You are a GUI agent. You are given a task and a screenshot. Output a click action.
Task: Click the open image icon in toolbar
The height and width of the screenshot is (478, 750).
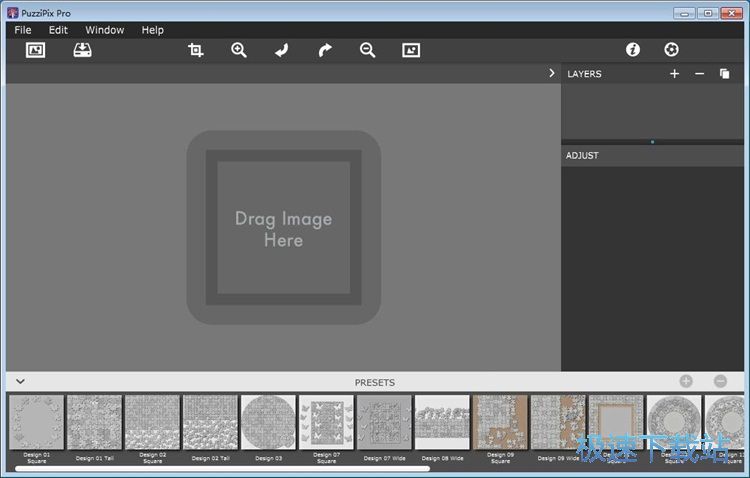click(35, 50)
